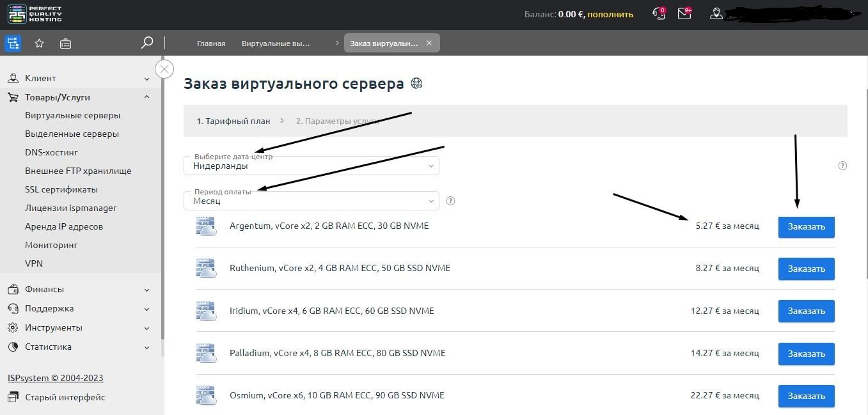
Task: Close the Заказ виртуального сервера tab
Action: (x=429, y=43)
